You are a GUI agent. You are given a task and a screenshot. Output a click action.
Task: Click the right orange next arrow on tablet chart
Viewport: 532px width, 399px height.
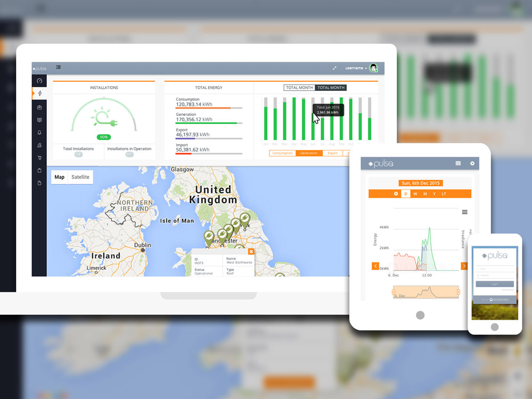click(x=464, y=266)
